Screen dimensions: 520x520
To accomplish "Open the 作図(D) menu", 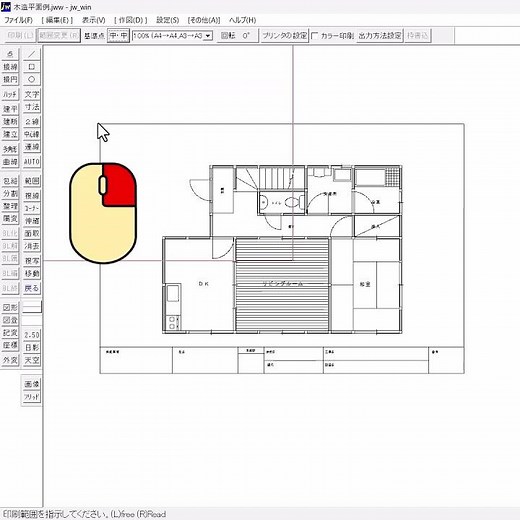I will 130,20.
